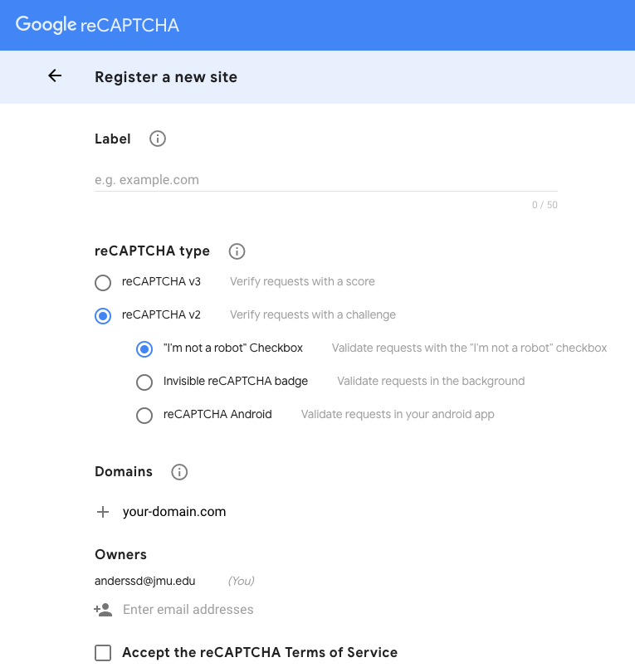Open the Label info icon

158,139
